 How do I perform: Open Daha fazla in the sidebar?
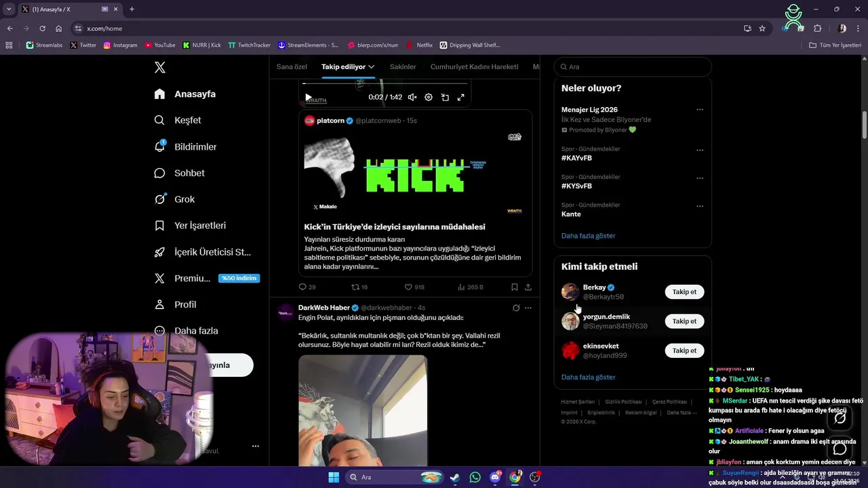pos(186,331)
